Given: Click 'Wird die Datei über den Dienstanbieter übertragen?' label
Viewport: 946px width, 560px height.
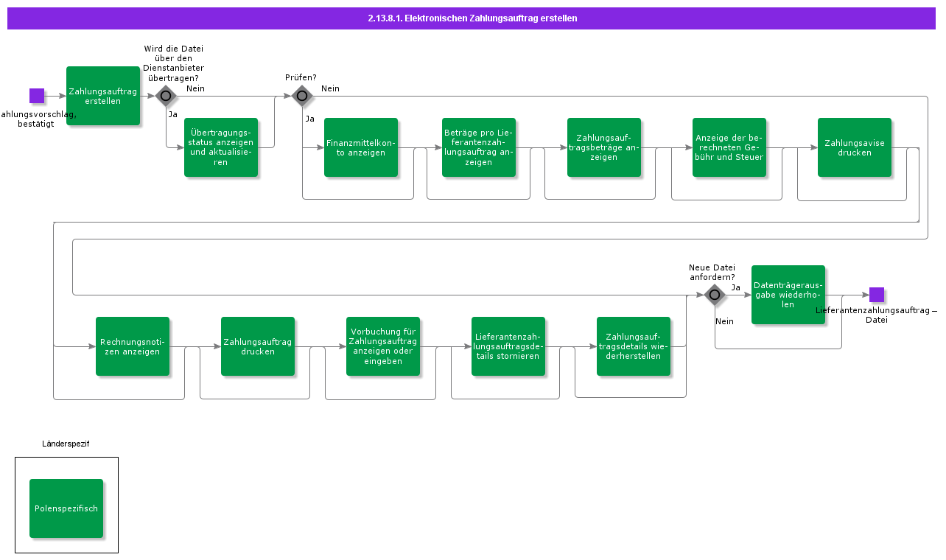Looking at the screenshot, I should [173, 63].
